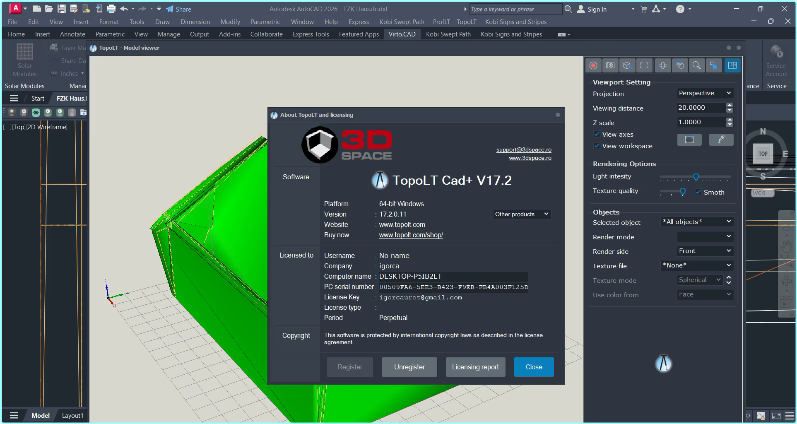Click the TOP face of the ViewCube
Screen dimensions: 797x424
tap(763, 154)
